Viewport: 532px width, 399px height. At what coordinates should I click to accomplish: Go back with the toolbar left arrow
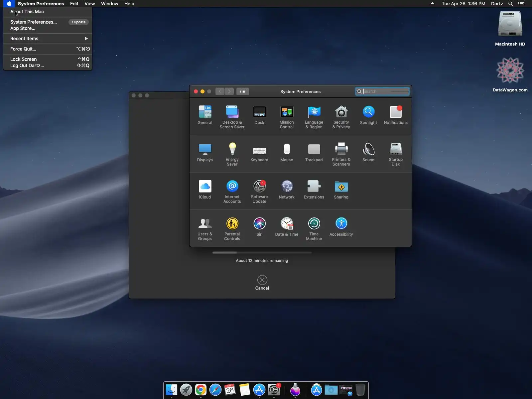[220, 91]
